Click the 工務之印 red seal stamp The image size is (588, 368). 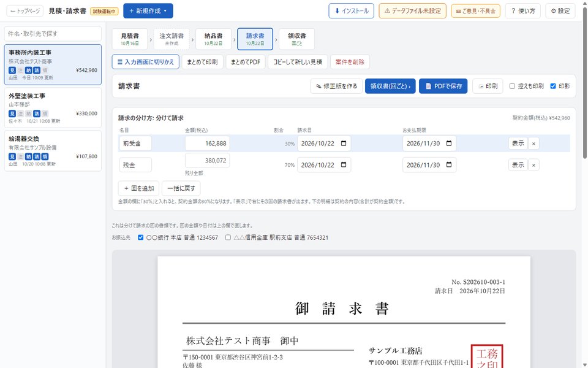487,357
